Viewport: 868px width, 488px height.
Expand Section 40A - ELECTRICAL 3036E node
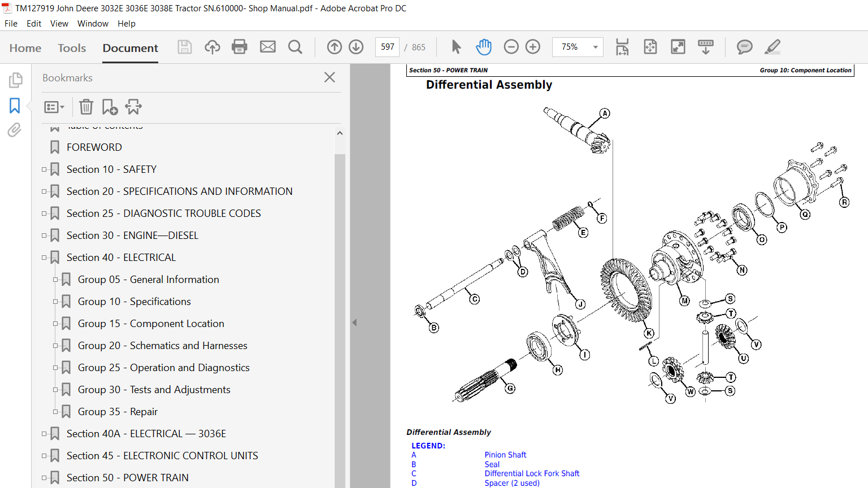44,434
